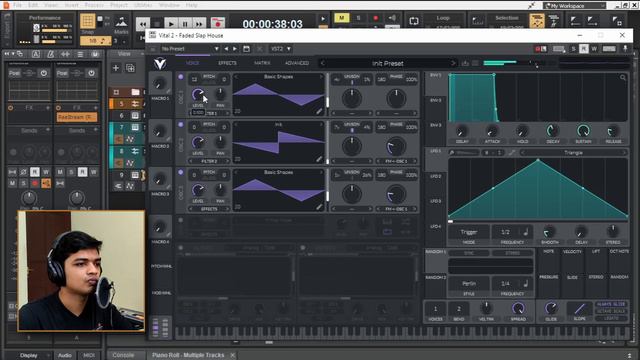This screenshot has width=640, height=360.
Task: Toggle OSC 2 power button
Action: pyautogui.click(x=180, y=124)
